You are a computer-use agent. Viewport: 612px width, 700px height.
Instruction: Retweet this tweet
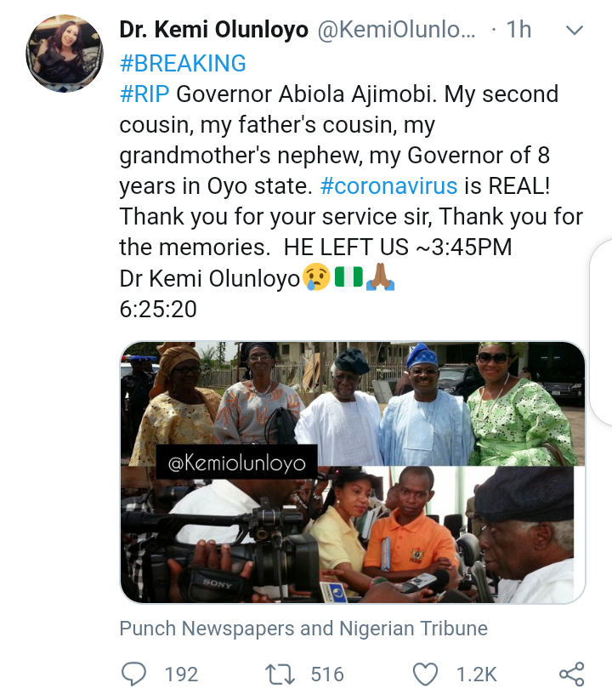tap(278, 674)
